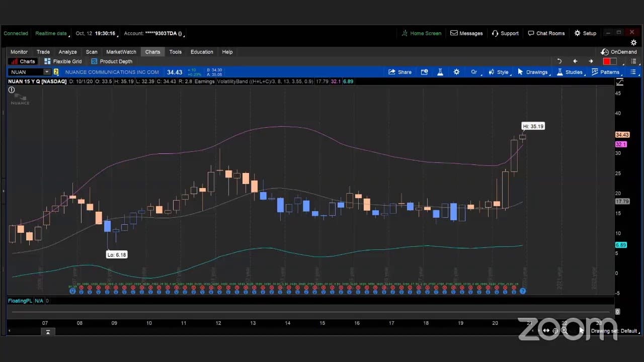Open the top-right gear settings icon

[633, 43]
